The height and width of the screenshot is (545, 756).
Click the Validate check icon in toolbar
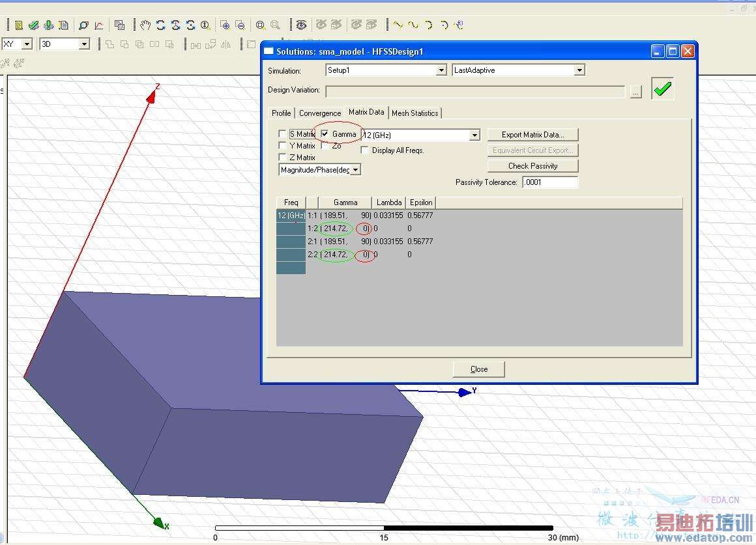(x=33, y=25)
